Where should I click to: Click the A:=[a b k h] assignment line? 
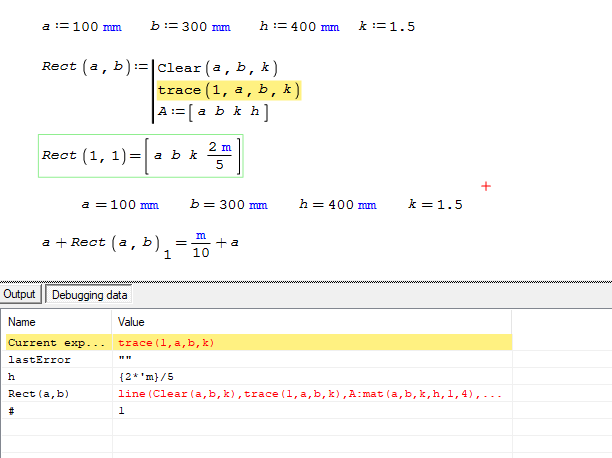pyautogui.click(x=213, y=112)
